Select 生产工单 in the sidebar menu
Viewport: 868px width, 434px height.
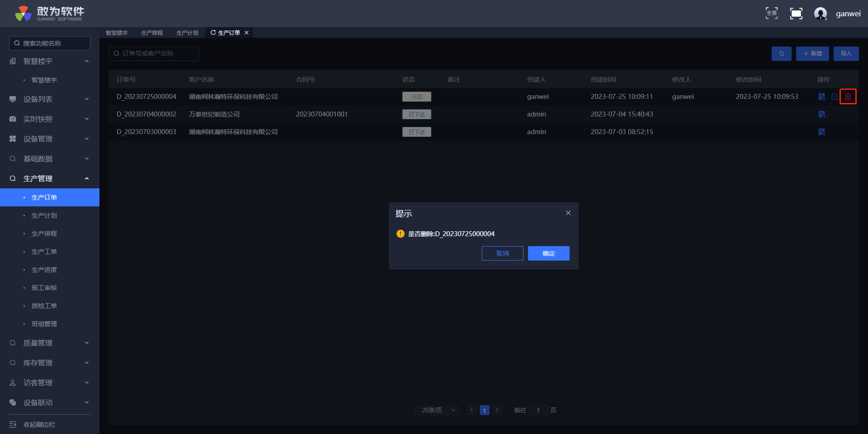click(44, 252)
